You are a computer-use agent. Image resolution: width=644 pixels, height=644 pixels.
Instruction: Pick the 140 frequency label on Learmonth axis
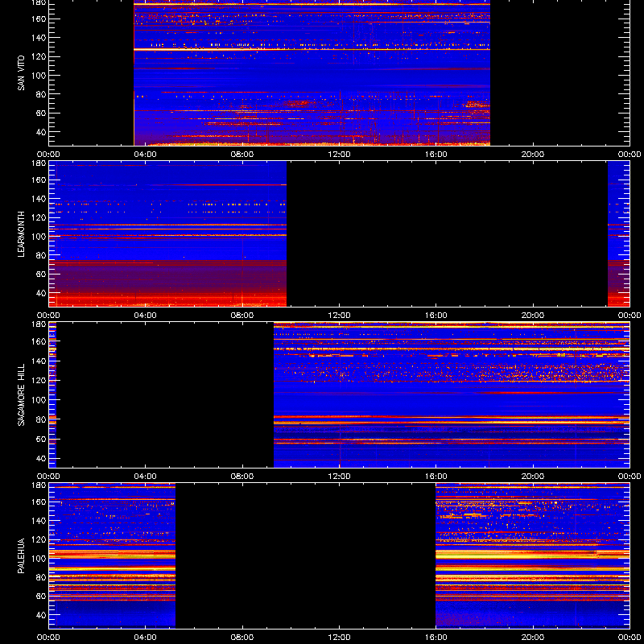pos(39,199)
